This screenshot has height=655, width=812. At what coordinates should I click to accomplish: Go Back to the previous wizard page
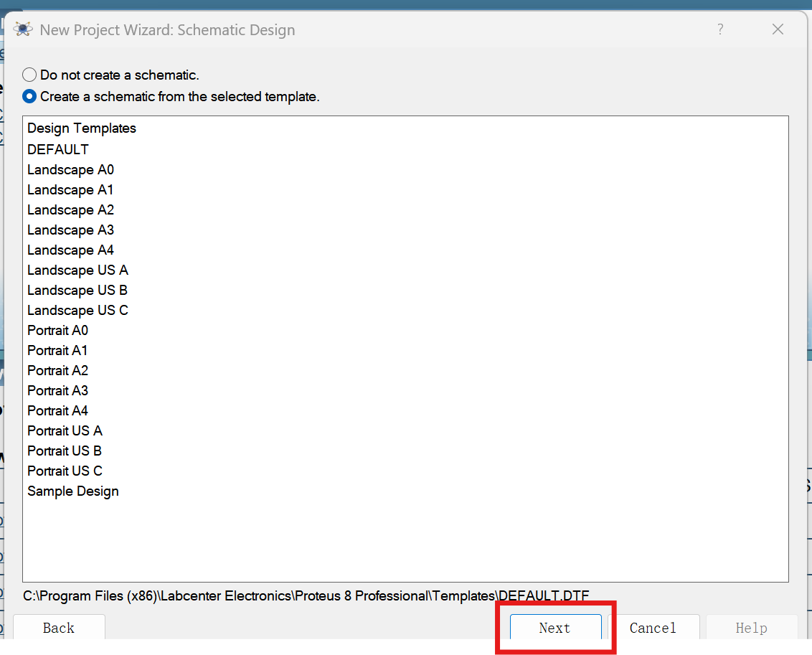pos(59,628)
